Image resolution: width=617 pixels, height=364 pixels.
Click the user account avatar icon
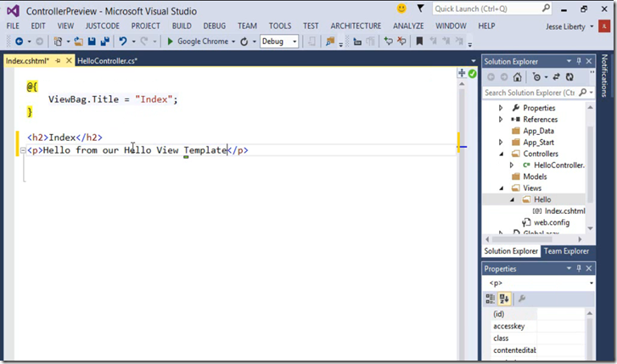click(x=604, y=26)
